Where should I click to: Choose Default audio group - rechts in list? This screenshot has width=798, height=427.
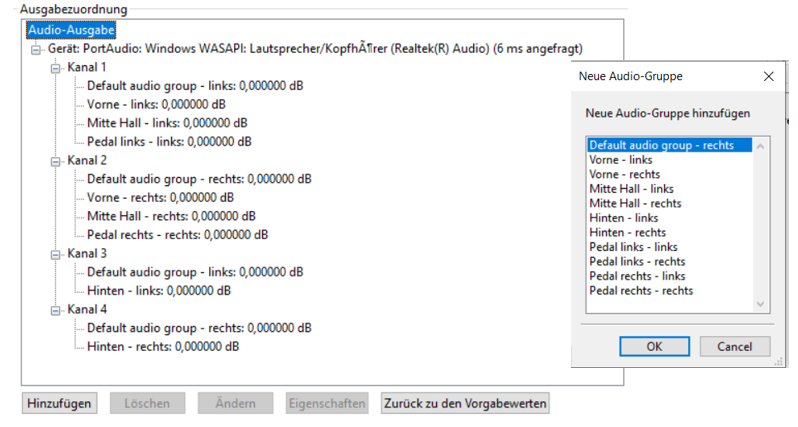point(661,145)
